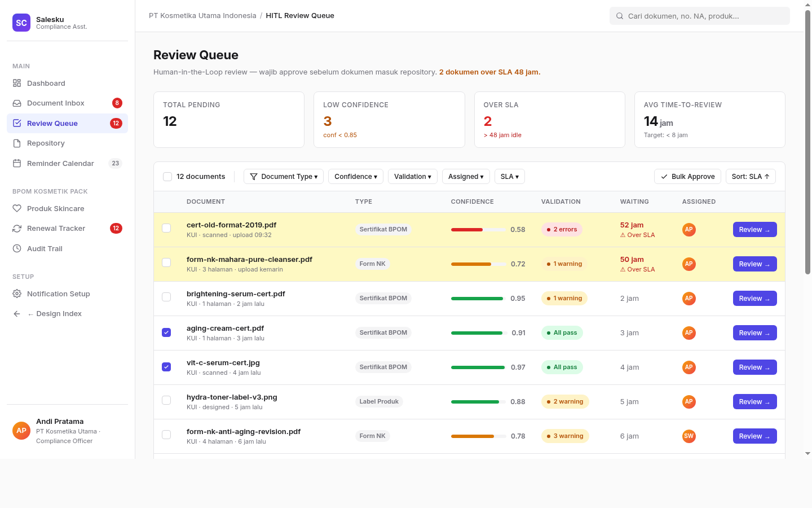Viewport: 812px width, 508px height.
Task: Open Reminder Calendar via its calendar icon
Action: point(17,163)
